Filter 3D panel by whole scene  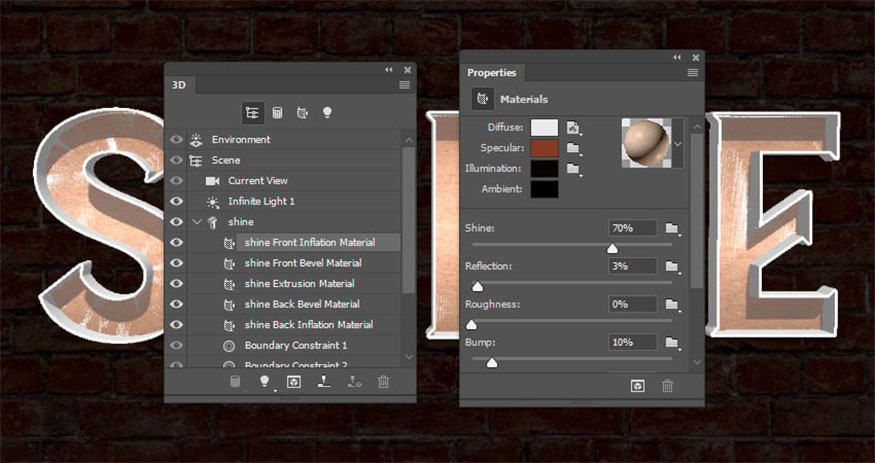coord(252,113)
